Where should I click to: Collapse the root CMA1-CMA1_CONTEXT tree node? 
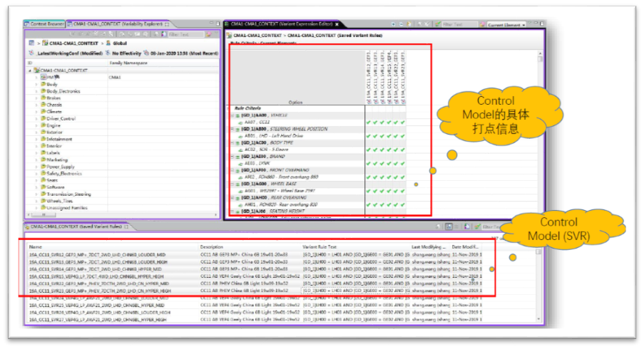pyautogui.click(x=30, y=71)
